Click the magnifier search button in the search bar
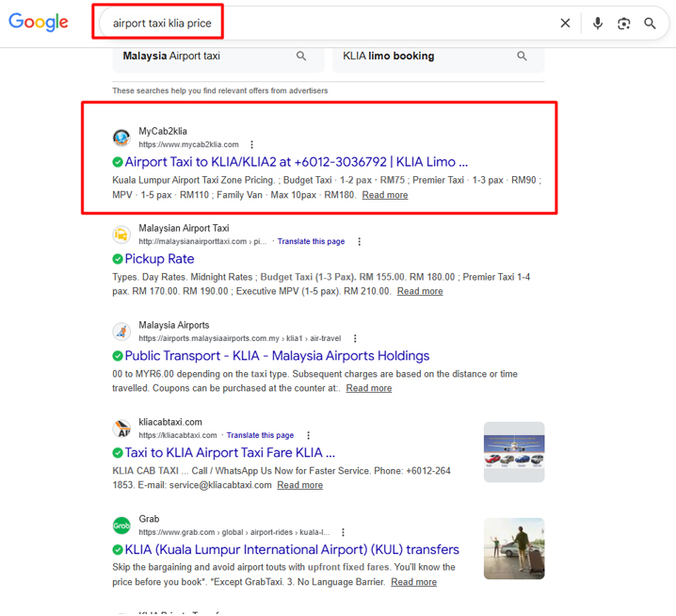The width and height of the screenshot is (676, 616). [650, 24]
